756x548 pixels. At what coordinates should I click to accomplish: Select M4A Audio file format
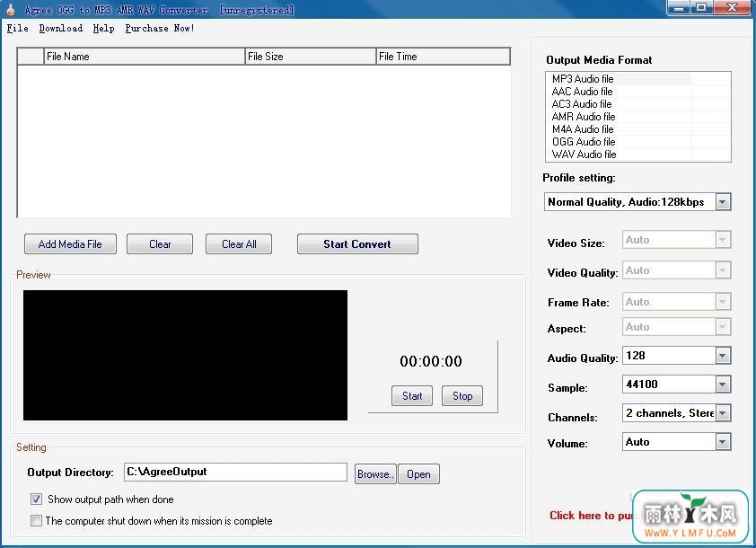[583, 129]
